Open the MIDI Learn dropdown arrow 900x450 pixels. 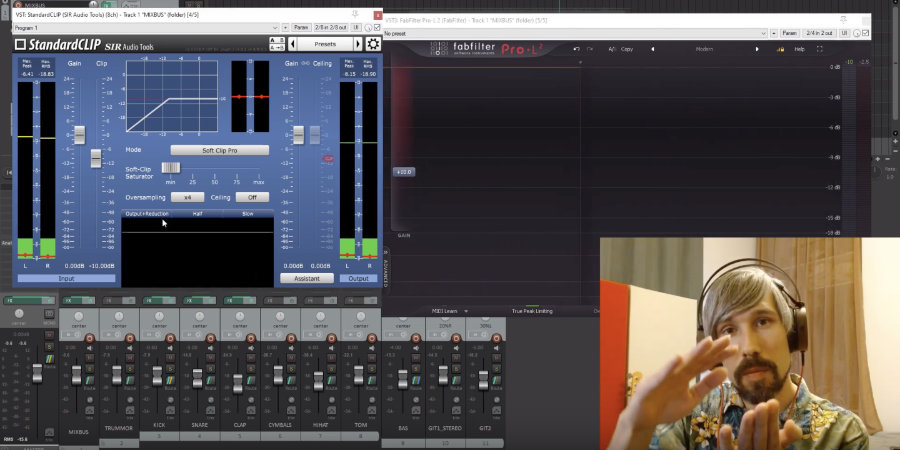point(466,311)
